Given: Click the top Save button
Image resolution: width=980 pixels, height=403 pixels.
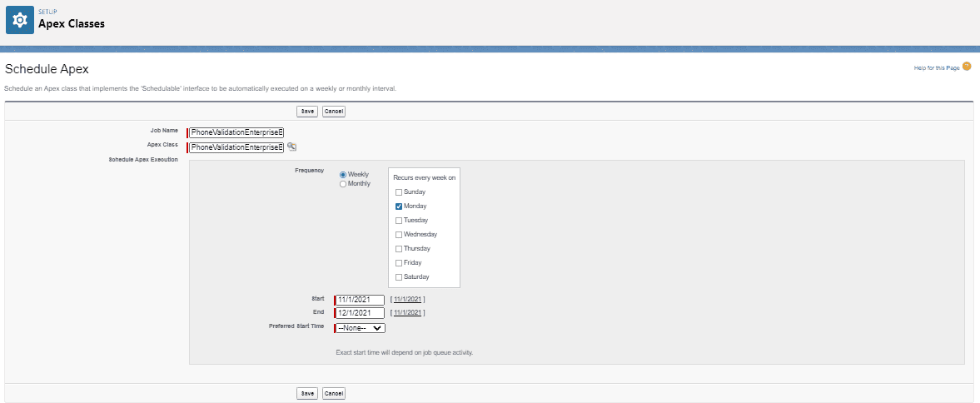Looking at the screenshot, I should pyautogui.click(x=307, y=112).
